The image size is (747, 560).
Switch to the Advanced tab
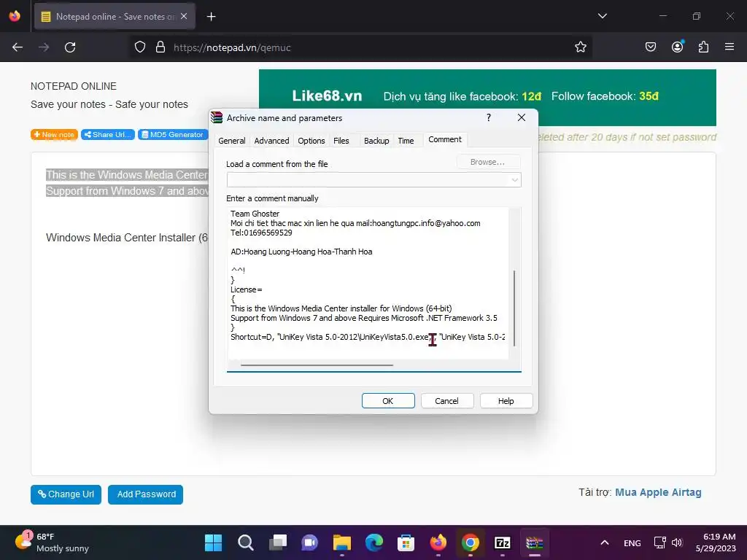(271, 141)
